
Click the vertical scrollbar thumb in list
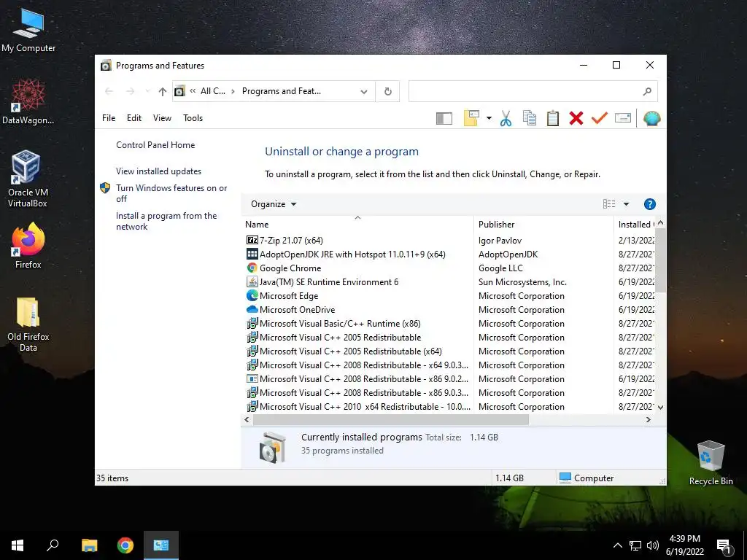[x=660, y=261]
